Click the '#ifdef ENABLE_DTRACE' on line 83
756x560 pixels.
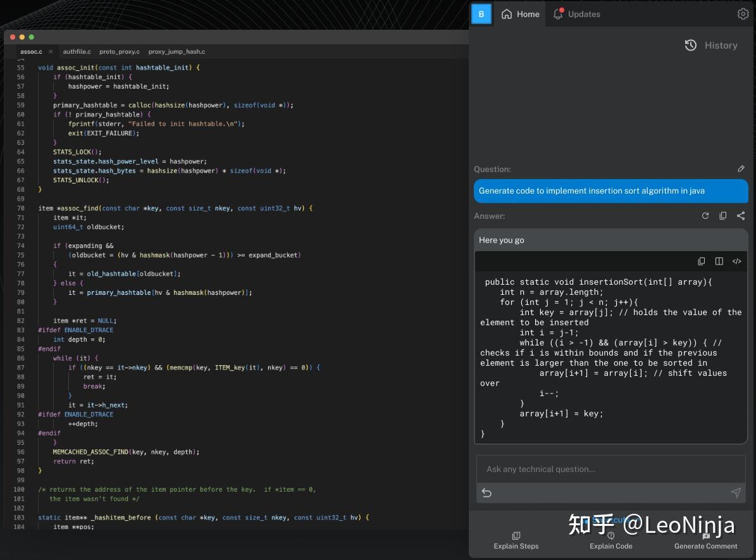coord(76,330)
